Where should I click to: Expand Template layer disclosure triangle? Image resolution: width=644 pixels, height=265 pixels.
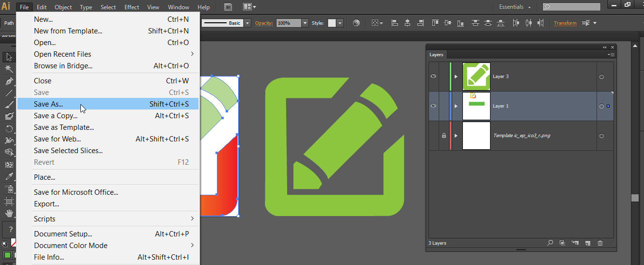click(456, 136)
